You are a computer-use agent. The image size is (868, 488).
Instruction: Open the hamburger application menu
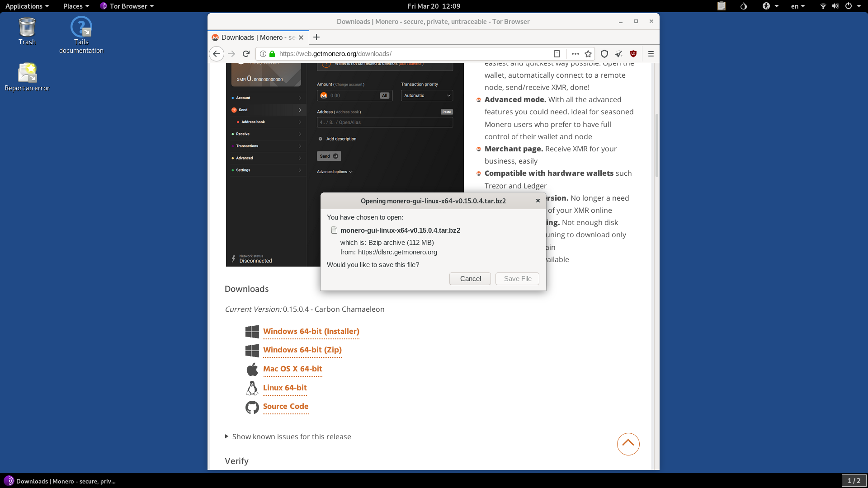(x=651, y=54)
